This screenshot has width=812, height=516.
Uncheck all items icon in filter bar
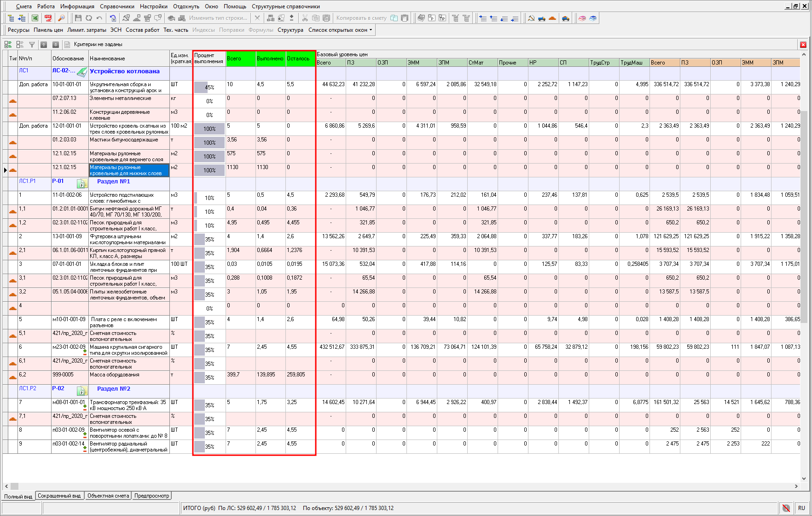[20, 45]
